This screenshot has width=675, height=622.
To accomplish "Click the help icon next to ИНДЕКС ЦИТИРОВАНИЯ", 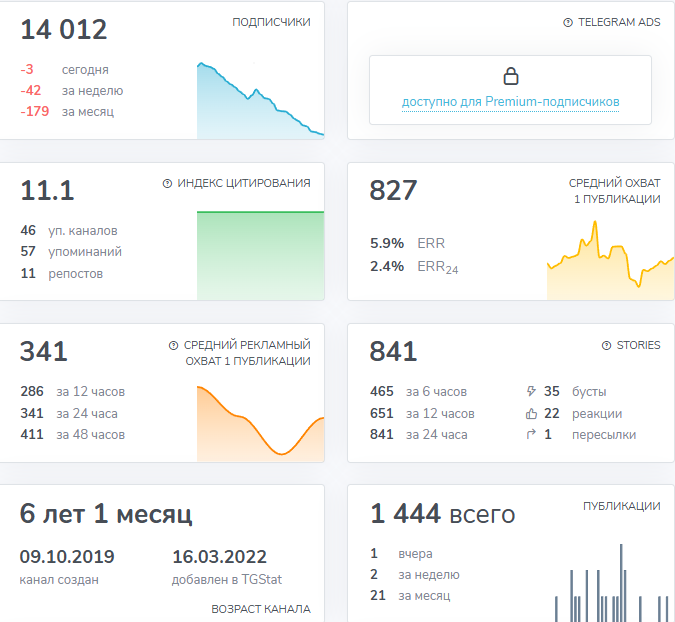I will (167, 184).
